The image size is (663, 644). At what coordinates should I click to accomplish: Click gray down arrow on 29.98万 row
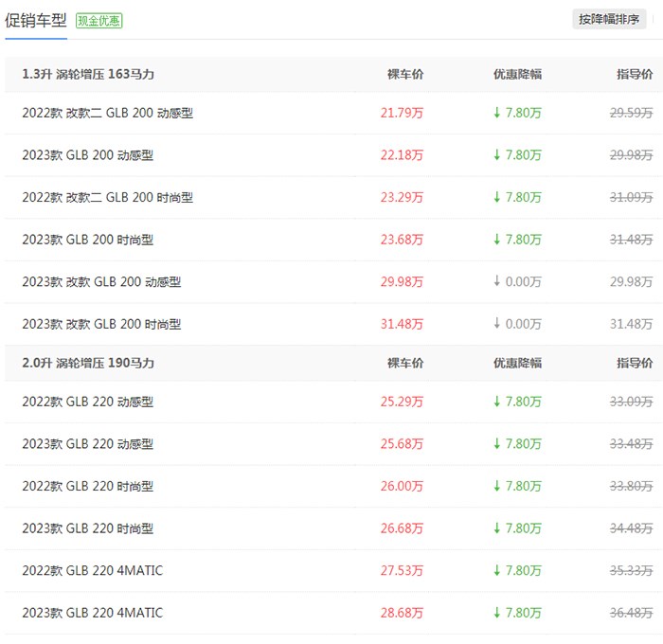[497, 282]
